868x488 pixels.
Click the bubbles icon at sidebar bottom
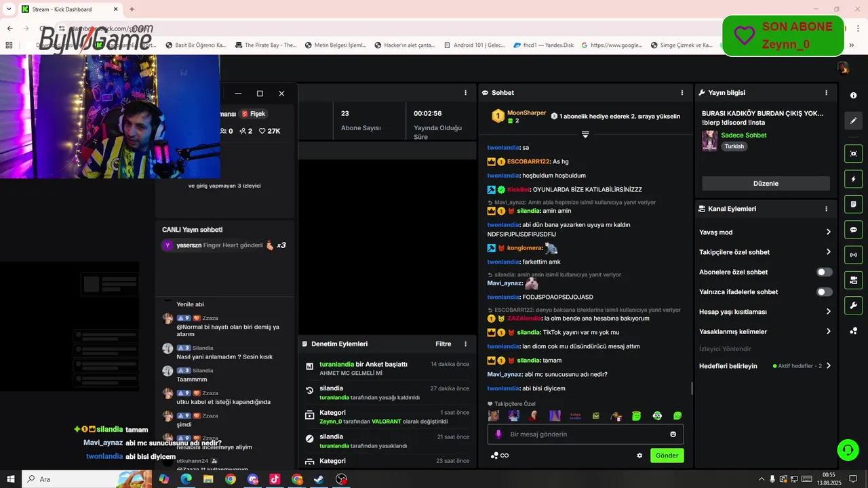pyautogui.click(x=854, y=331)
